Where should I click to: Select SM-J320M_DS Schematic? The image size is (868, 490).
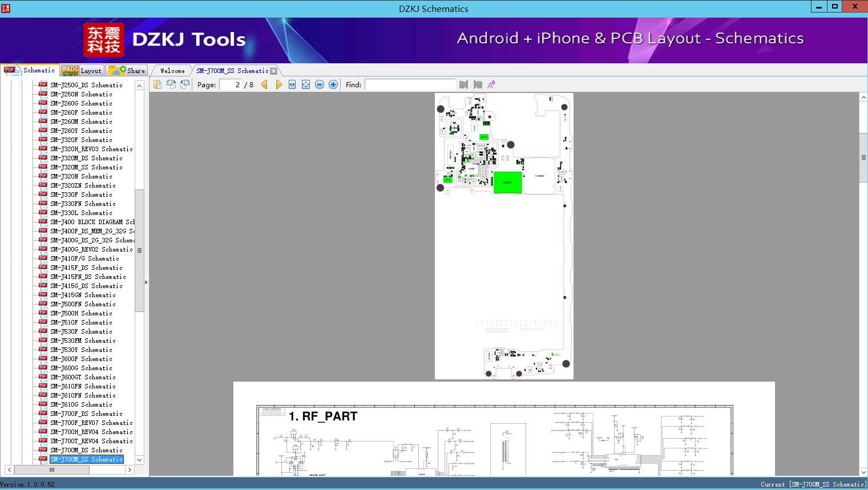pos(86,158)
